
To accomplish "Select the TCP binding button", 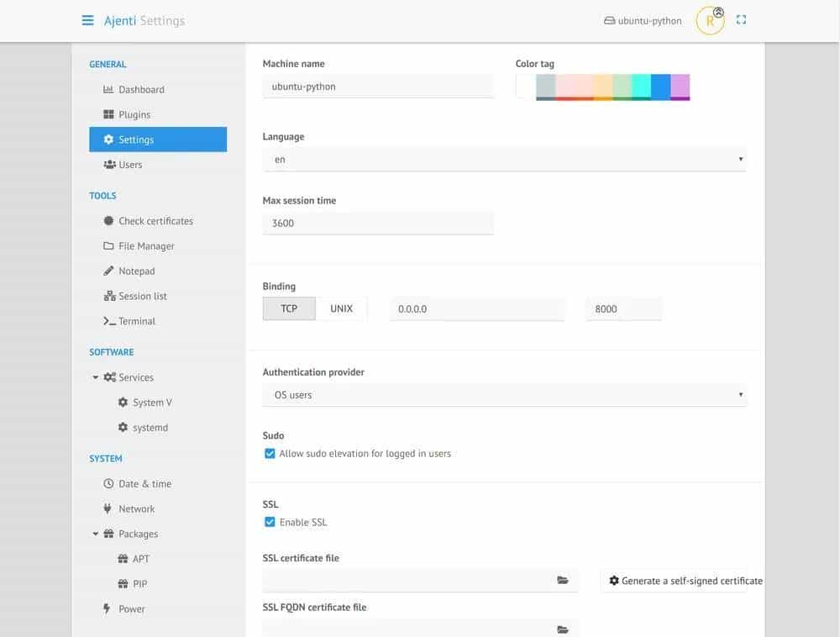I will click(x=289, y=308).
